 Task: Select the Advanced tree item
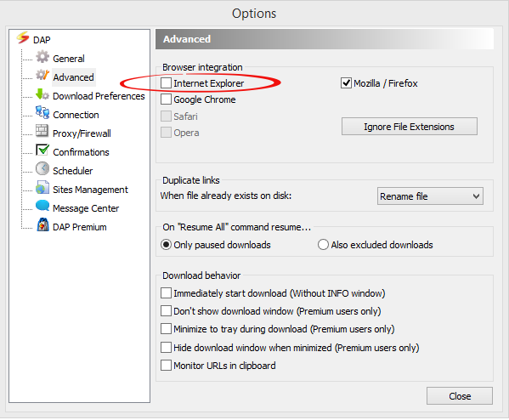tap(74, 77)
